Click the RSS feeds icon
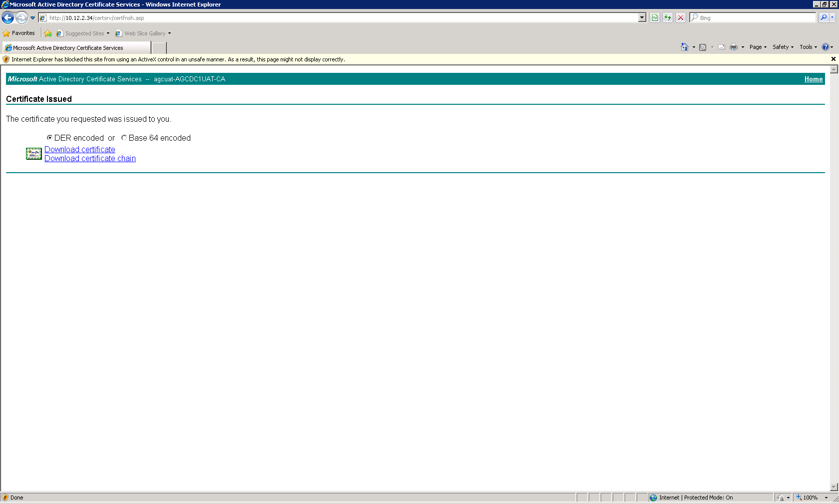This screenshot has height=504, width=839. 703,47
